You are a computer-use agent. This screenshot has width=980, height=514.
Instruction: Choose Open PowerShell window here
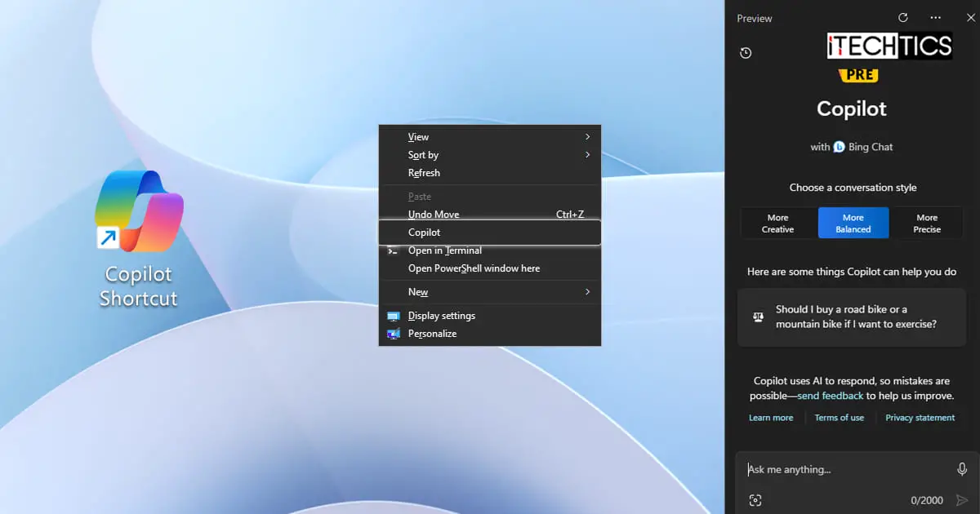[490, 268]
